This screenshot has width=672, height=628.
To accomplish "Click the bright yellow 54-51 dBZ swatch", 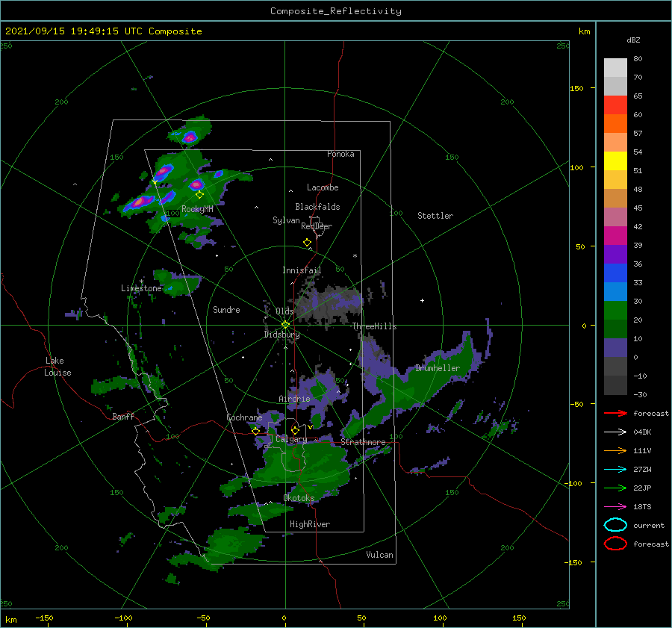I will pos(615,161).
